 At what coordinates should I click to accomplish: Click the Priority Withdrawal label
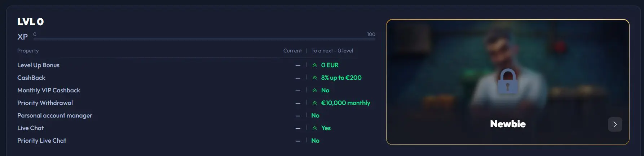click(45, 103)
